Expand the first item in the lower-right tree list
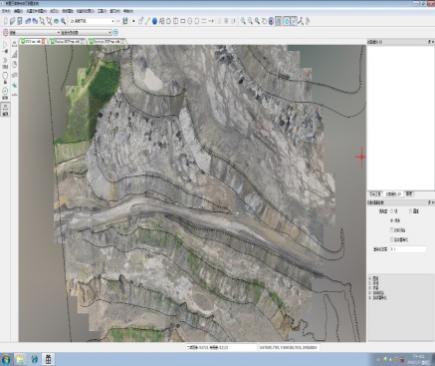 tap(370, 278)
